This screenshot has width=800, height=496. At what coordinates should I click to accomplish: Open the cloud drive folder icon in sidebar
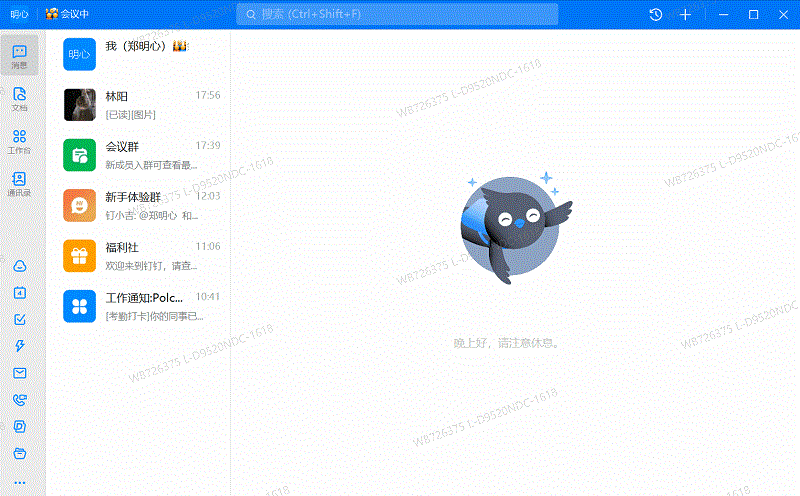(20, 453)
